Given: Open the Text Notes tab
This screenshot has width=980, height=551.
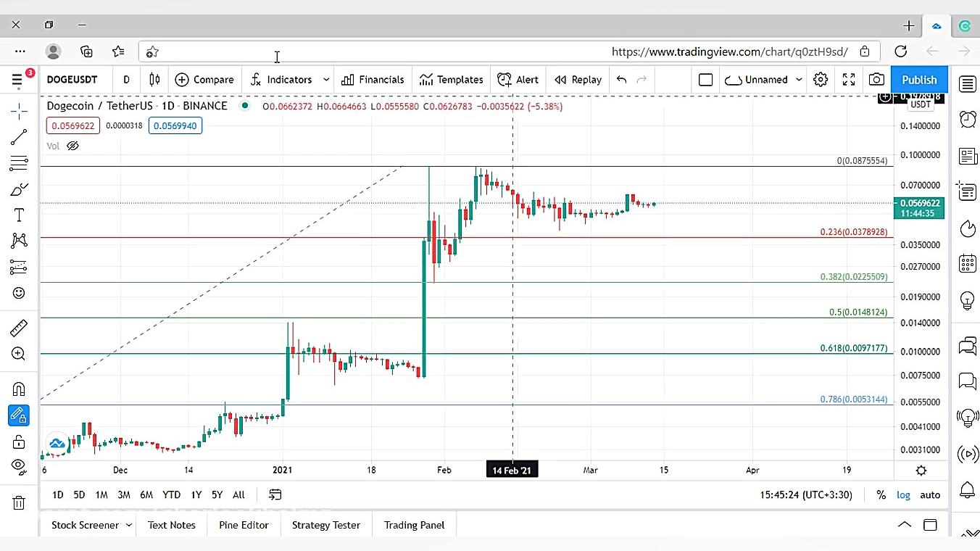Looking at the screenshot, I should coord(172,525).
